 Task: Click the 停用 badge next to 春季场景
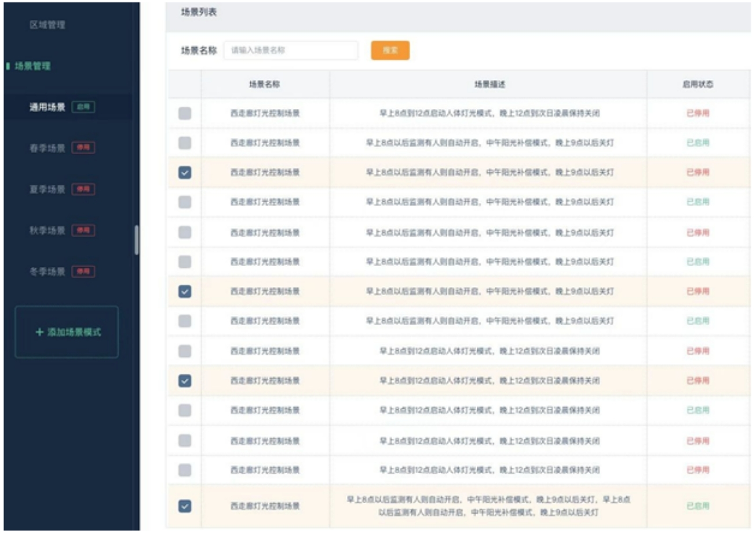click(x=83, y=148)
